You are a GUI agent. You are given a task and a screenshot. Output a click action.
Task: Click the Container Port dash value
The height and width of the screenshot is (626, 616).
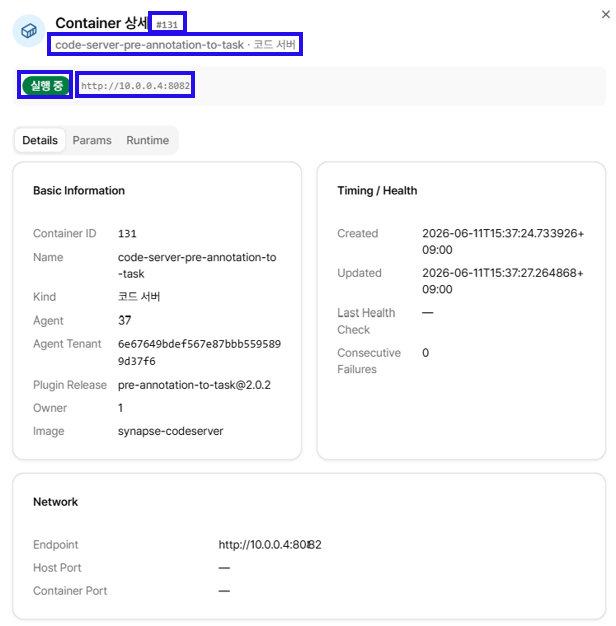224,591
